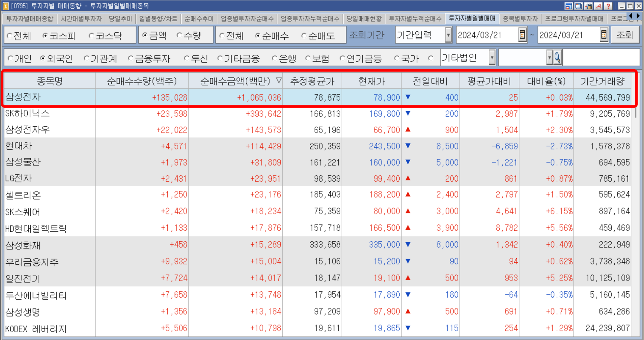Switch to 투자자별누적순매수 tab

point(415,19)
